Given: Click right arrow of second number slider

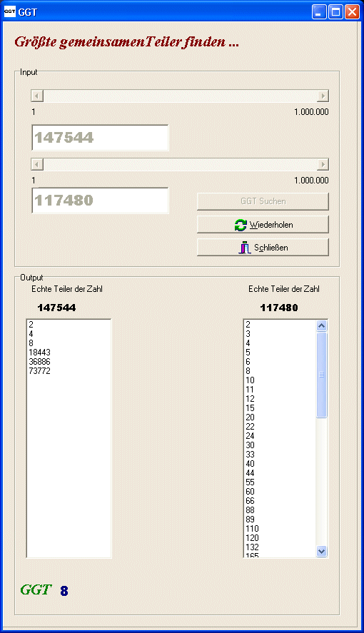Looking at the screenshot, I should tap(323, 164).
